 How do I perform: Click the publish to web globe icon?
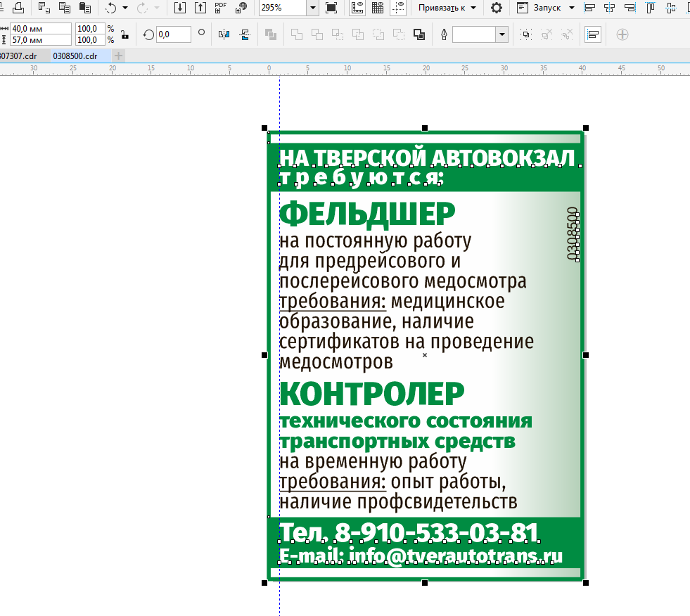(x=241, y=8)
